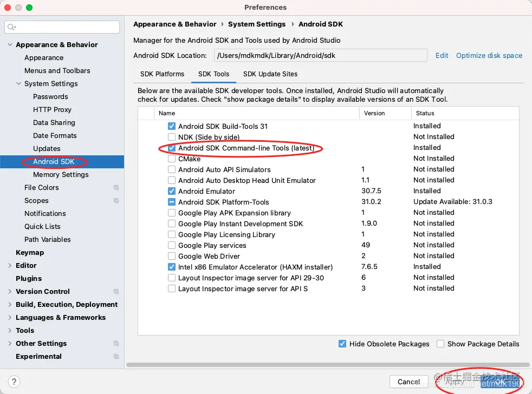Expand Languages & Frameworks section
532x394 pixels.
click(10, 317)
